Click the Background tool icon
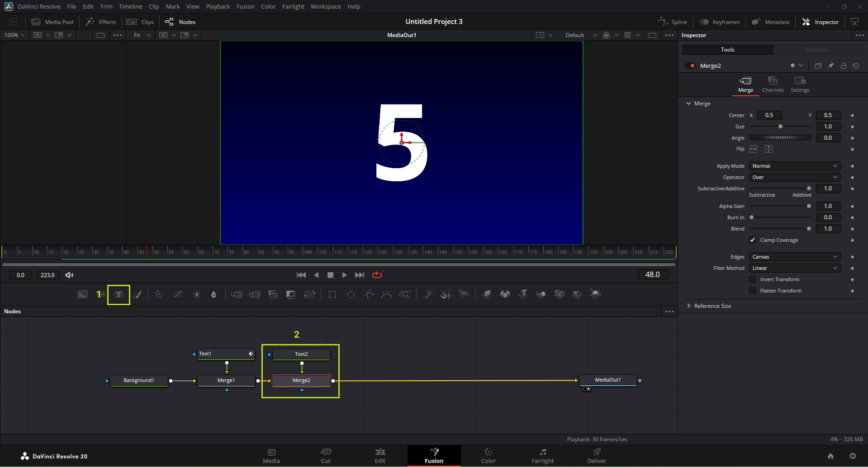The width and height of the screenshot is (868, 467). tap(82, 295)
